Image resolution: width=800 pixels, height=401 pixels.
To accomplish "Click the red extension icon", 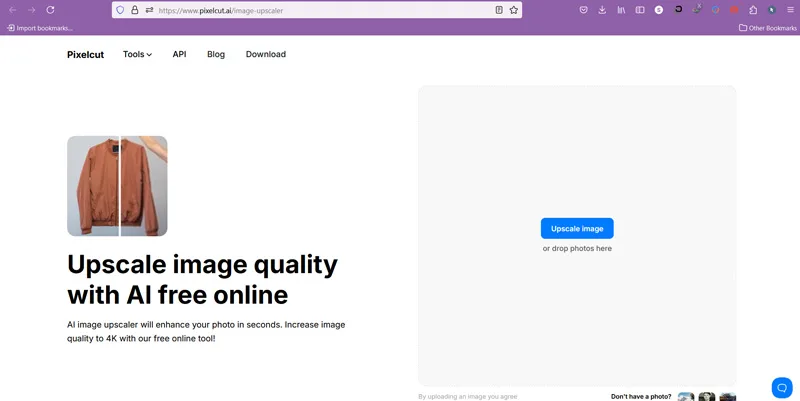I will pos(734,10).
